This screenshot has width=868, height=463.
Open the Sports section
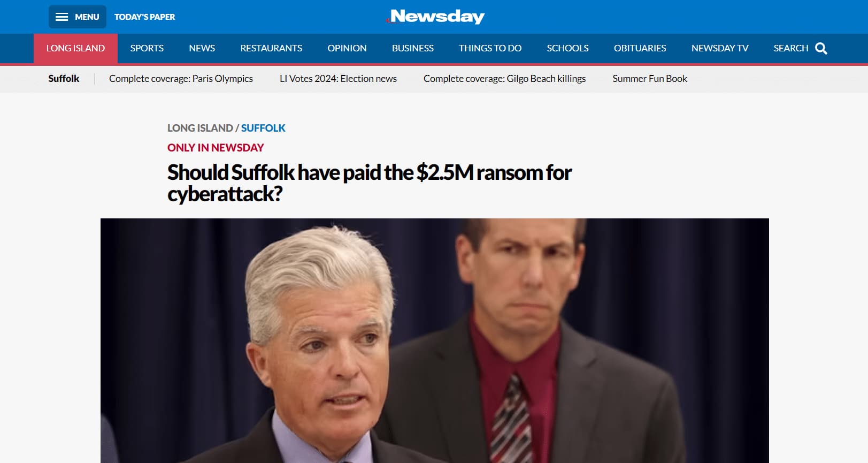147,48
